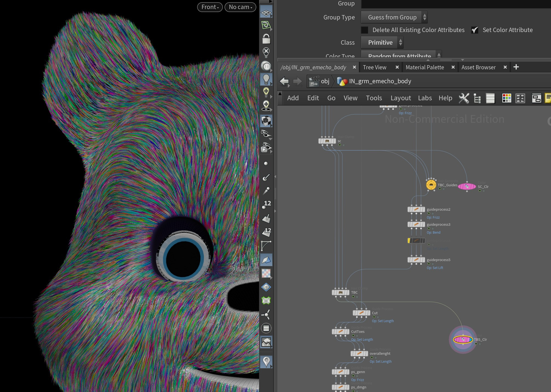
Task: Open the node color palette icon
Action: coord(507,98)
